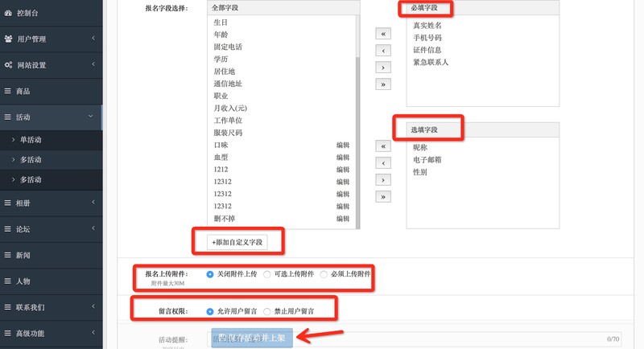Click double left arrow « next to 选填字段
Viewport: 644px width, 349px height.
[383, 146]
